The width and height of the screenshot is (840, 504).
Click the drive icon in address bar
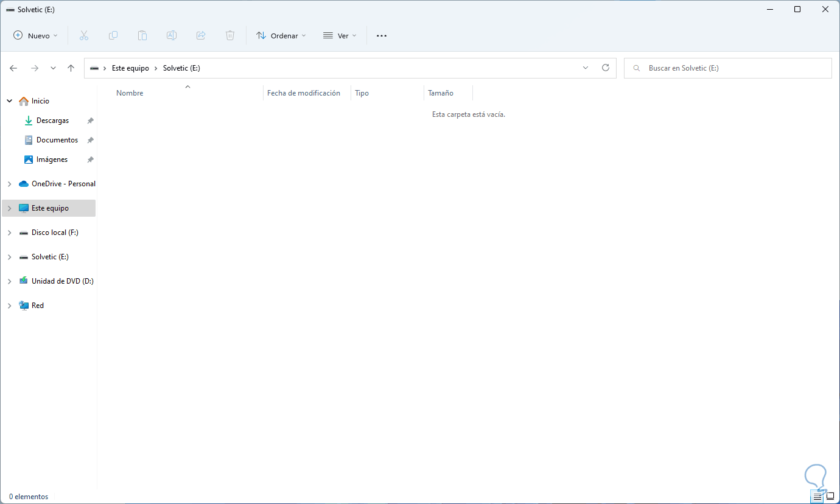(x=94, y=68)
